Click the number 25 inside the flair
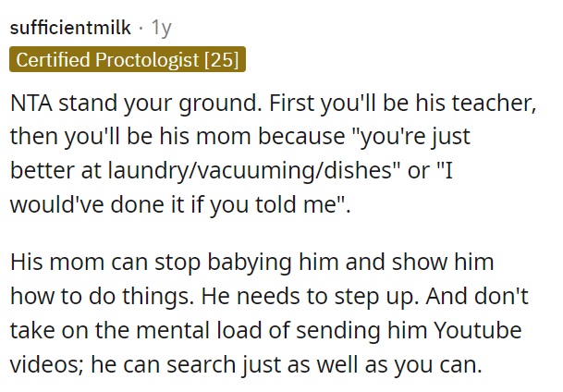563x392 pixels. (x=221, y=59)
